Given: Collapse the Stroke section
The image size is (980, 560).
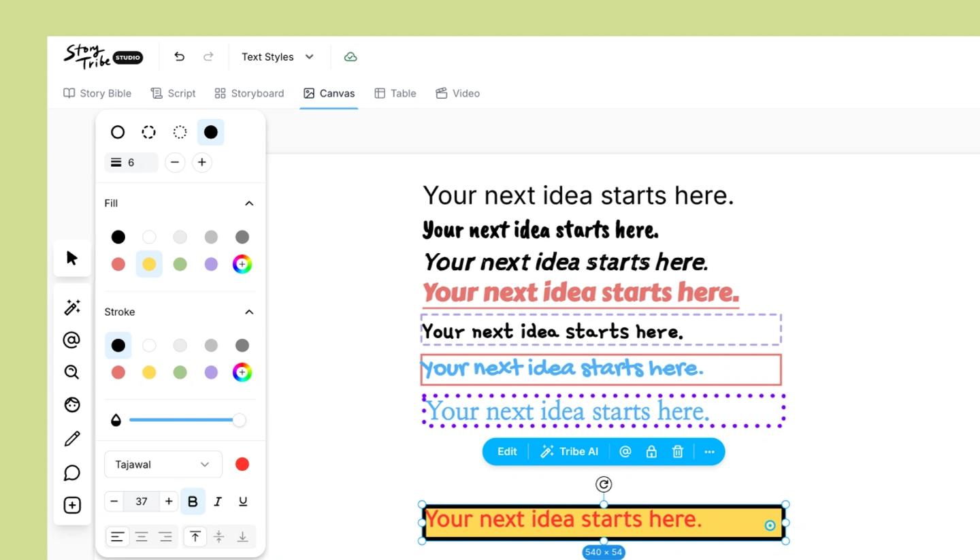Looking at the screenshot, I should (249, 312).
